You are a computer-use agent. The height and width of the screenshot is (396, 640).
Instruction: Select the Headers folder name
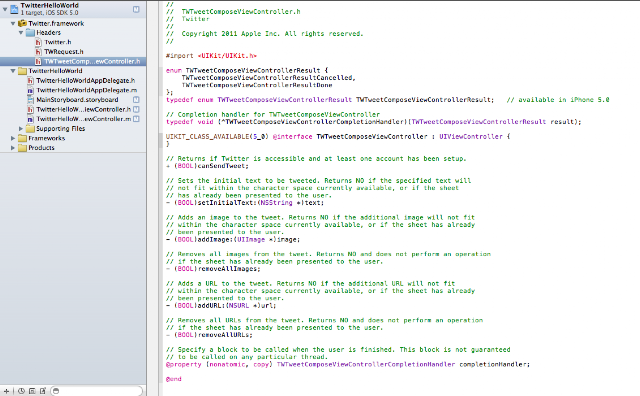click(x=48, y=33)
